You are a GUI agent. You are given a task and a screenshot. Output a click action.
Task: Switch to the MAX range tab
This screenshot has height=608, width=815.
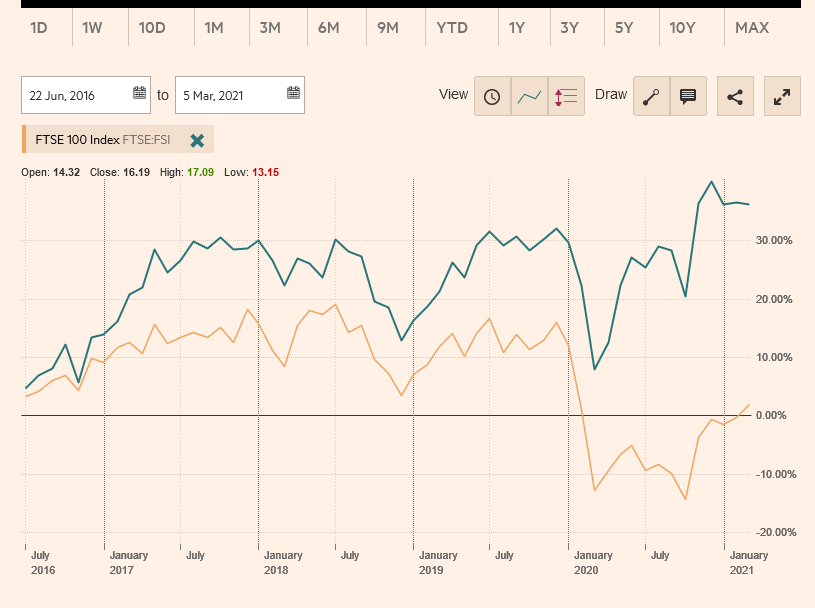tap(750, 28)
